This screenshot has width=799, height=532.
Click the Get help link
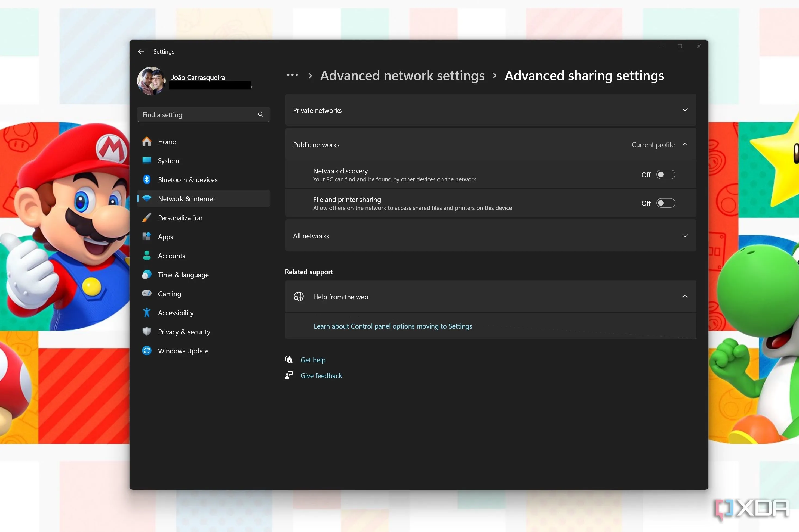tap(313, 360)
